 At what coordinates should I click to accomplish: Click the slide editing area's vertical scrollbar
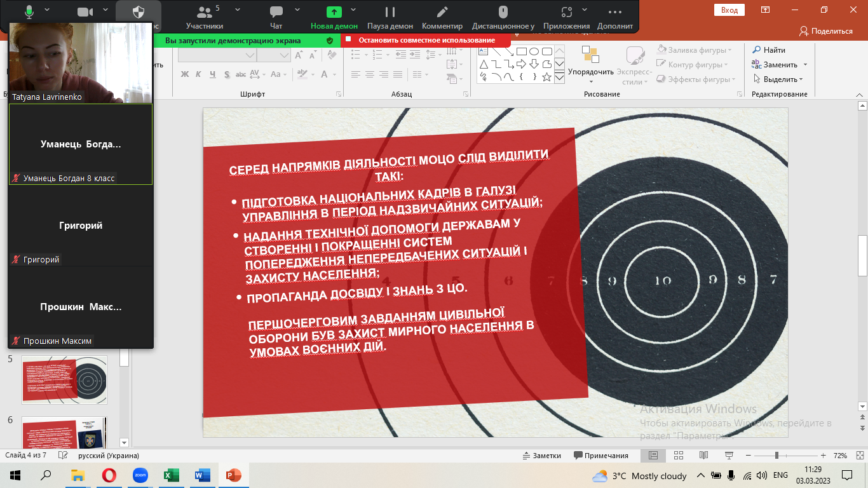[x=862, y=255]
